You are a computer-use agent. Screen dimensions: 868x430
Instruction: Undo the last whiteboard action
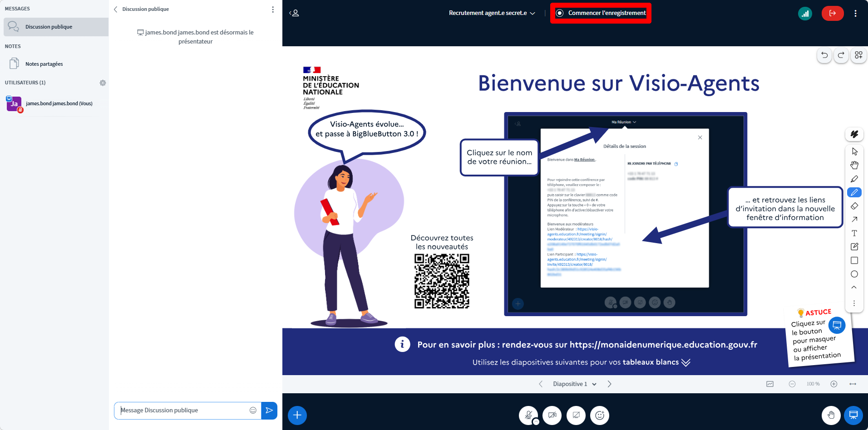[824, 55]
